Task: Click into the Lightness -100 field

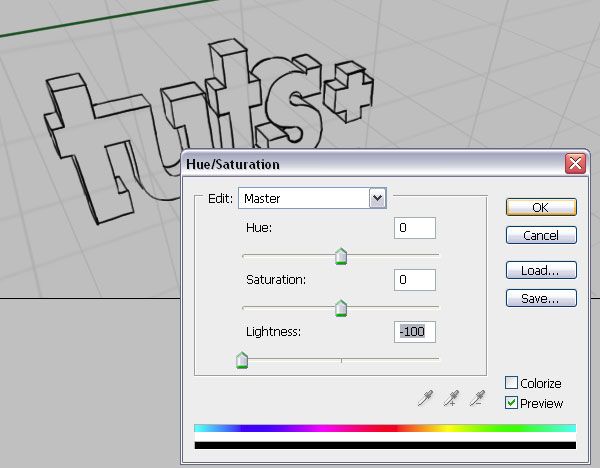Action: [x=415, y=332]
